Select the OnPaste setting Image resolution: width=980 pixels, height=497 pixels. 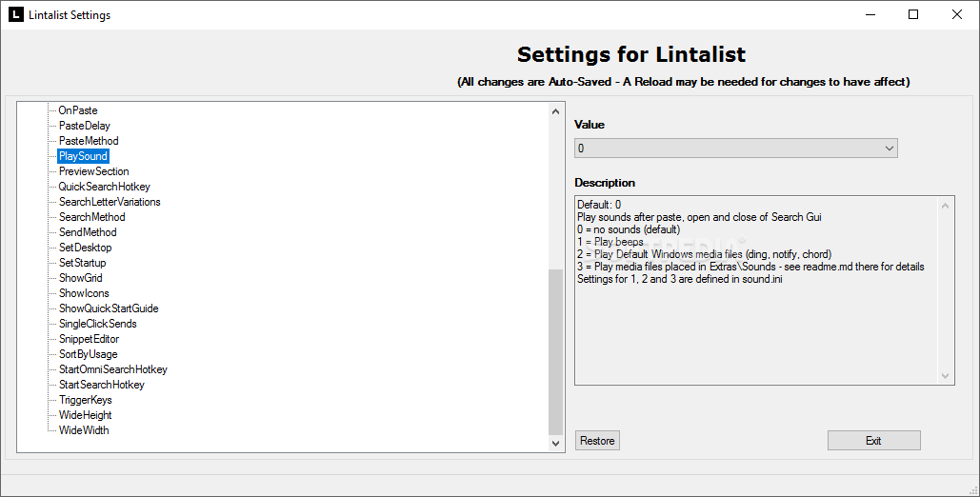pos(78,110)
